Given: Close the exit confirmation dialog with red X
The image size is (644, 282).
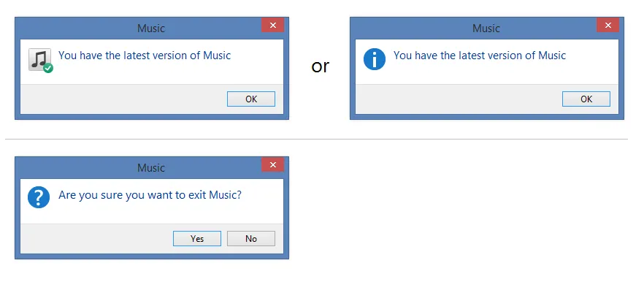Looking at the screenshot, I should click(x=273, y=165).
